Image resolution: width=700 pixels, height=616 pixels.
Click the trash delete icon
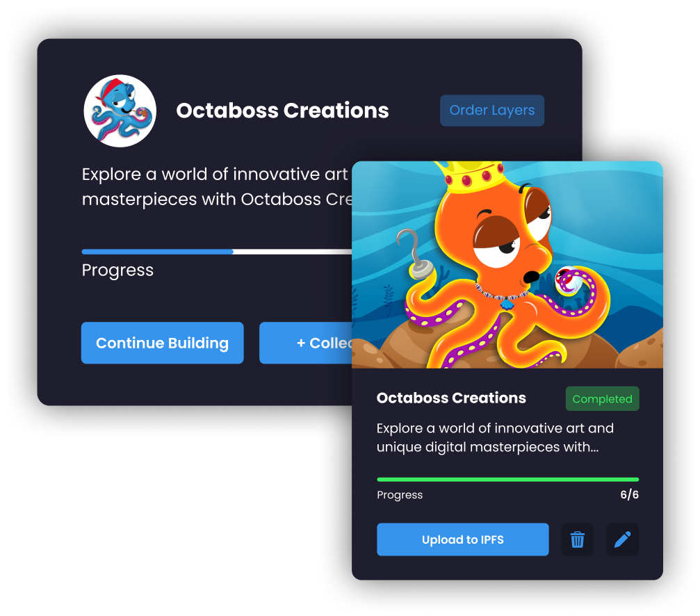click(577, 540)
